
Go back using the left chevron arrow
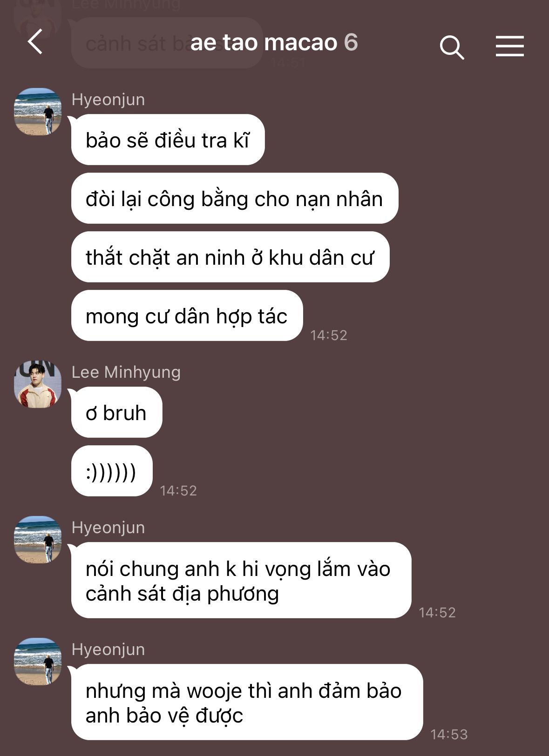(35, 42)
